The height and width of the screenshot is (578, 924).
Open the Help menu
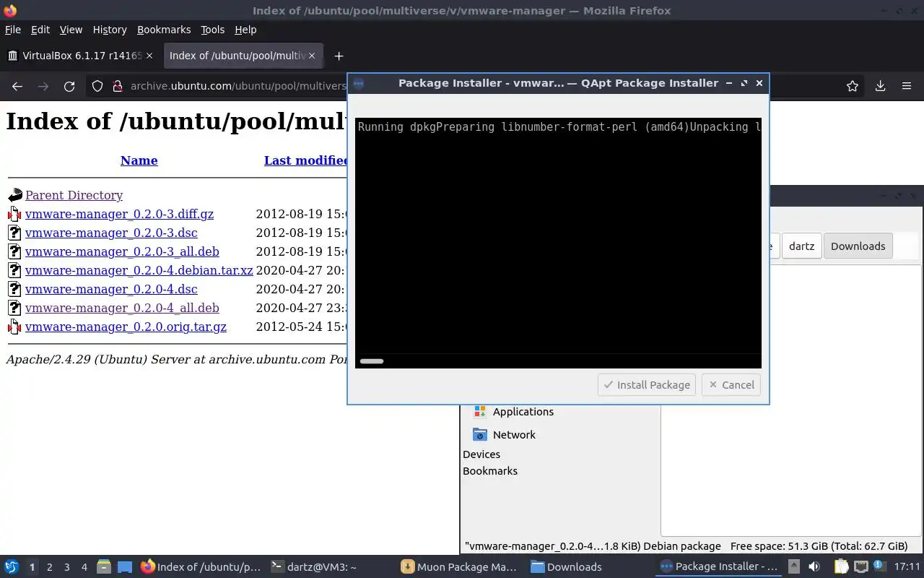click(x=245, y=30)
